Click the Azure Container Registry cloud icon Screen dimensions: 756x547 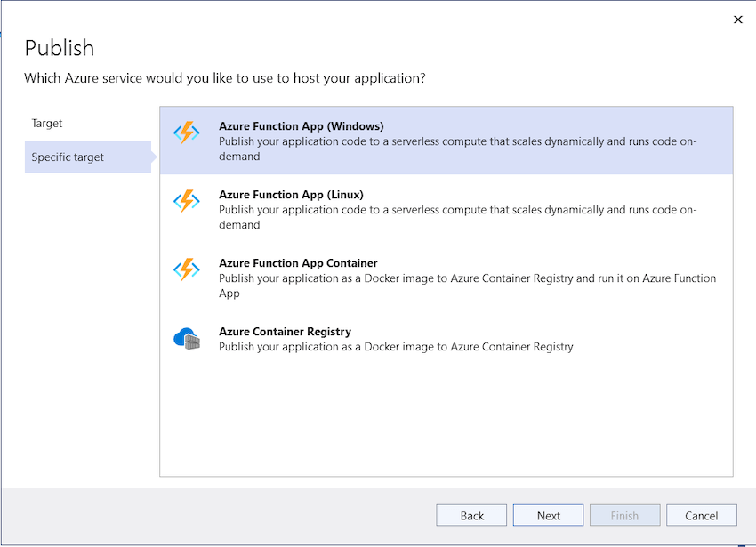pyautogui.click(x=187, y=339)
